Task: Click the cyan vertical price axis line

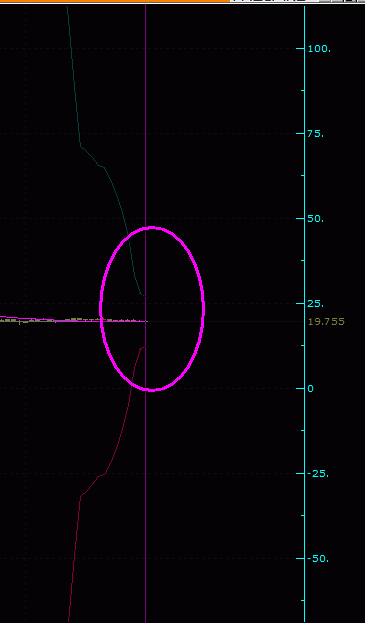Action: pyautogui.click(x=305, y=314)
